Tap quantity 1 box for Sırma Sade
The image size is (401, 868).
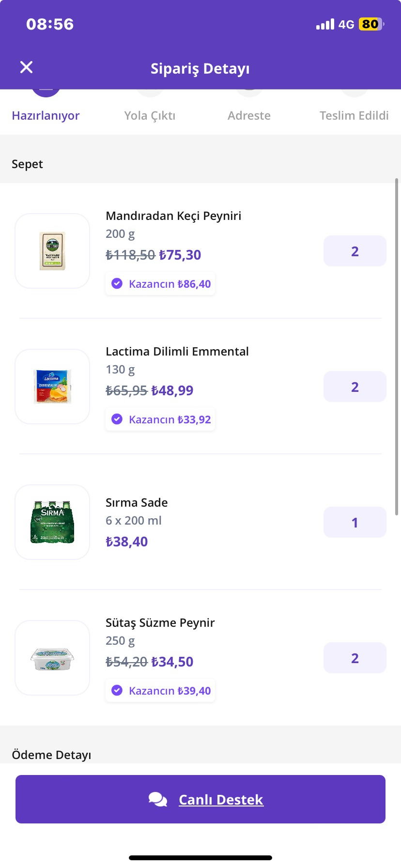355,522
